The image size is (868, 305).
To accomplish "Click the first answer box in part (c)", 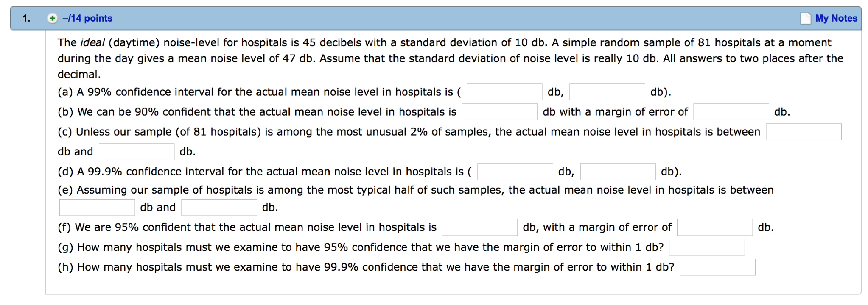I will 803,132.
